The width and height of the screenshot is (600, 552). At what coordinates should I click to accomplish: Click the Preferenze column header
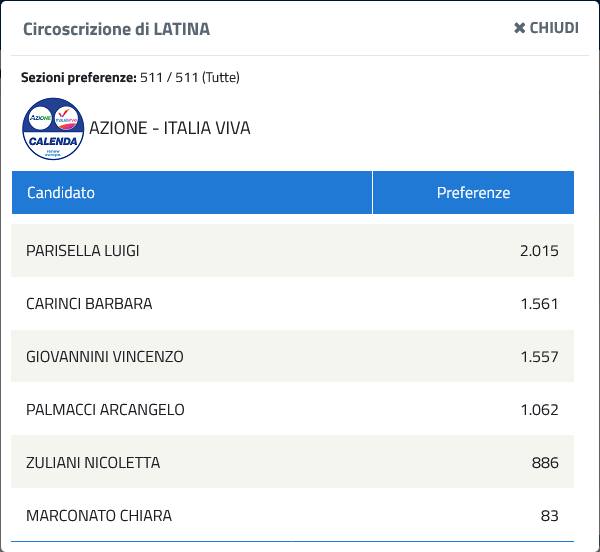click(x=473, y=192)
